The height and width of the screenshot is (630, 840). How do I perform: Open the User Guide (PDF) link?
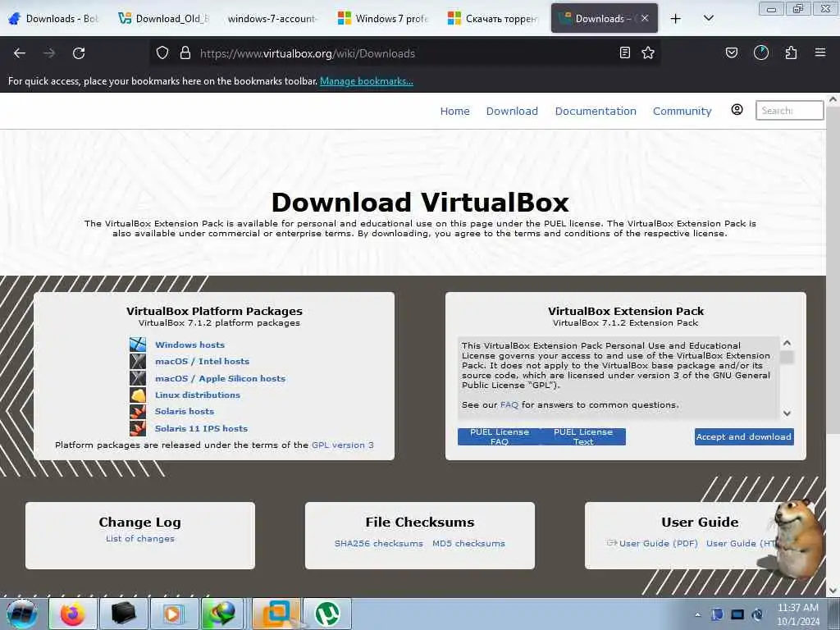tap(659, 543)
